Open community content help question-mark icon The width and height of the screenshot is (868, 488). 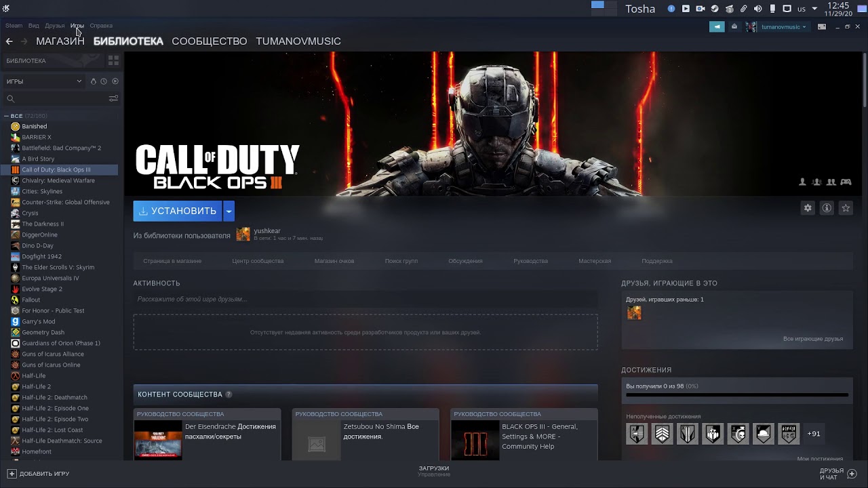click(229, 394)
